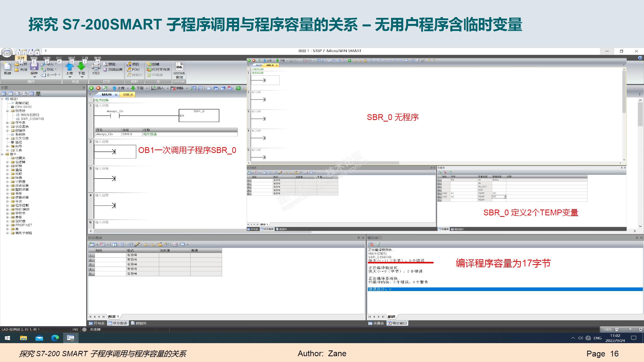644x362 pixels.
Task: Click the 新建 new project icon
Action: (x=7, y=67)
